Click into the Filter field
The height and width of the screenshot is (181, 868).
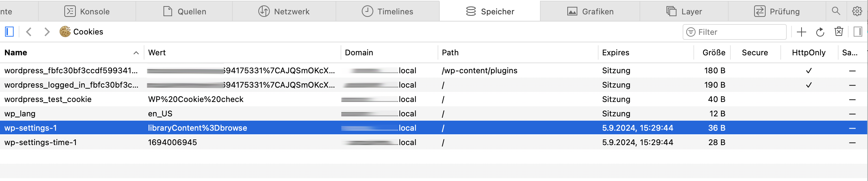740,32
